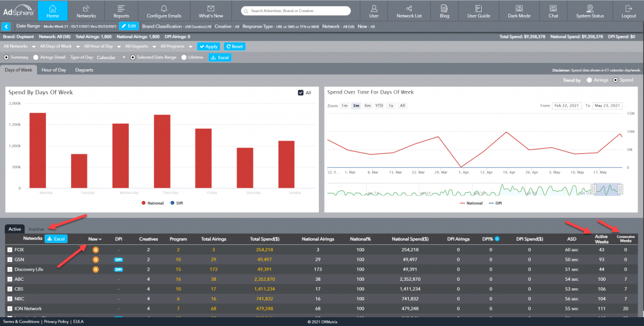Open the Reports navigation icon
644x326 pixels.
(121, 9)
